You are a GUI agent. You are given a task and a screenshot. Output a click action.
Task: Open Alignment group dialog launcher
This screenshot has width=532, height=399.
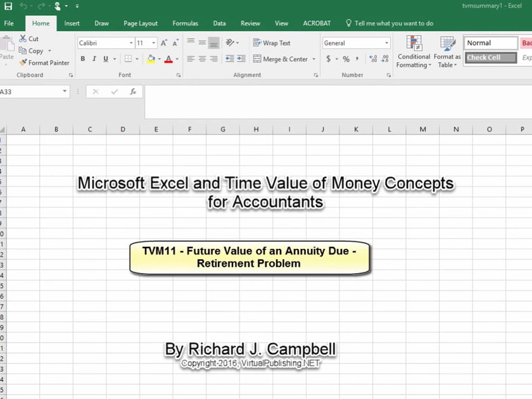pos(316,75)
